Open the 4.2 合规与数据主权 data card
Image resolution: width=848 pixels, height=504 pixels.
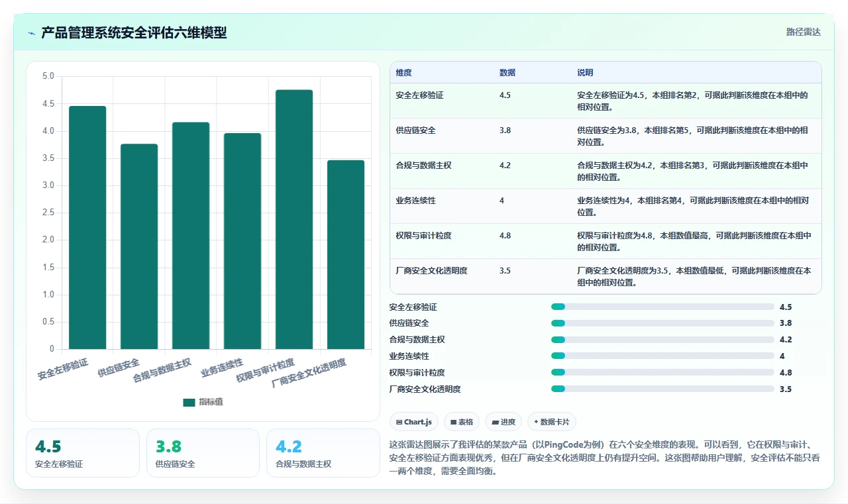click(x=323, y=453)
